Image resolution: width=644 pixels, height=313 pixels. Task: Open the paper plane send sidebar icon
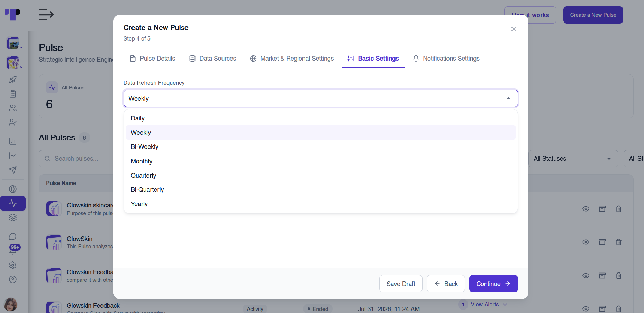(13, 170)
